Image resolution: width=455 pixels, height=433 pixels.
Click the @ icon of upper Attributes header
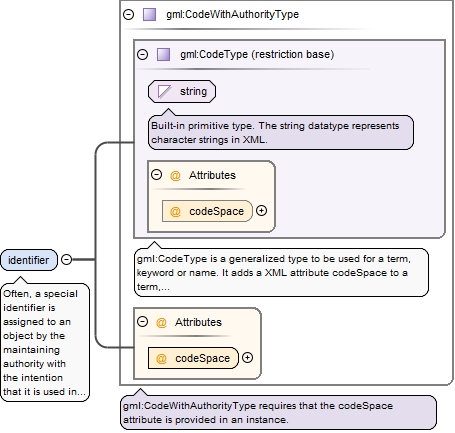[175, 175]
